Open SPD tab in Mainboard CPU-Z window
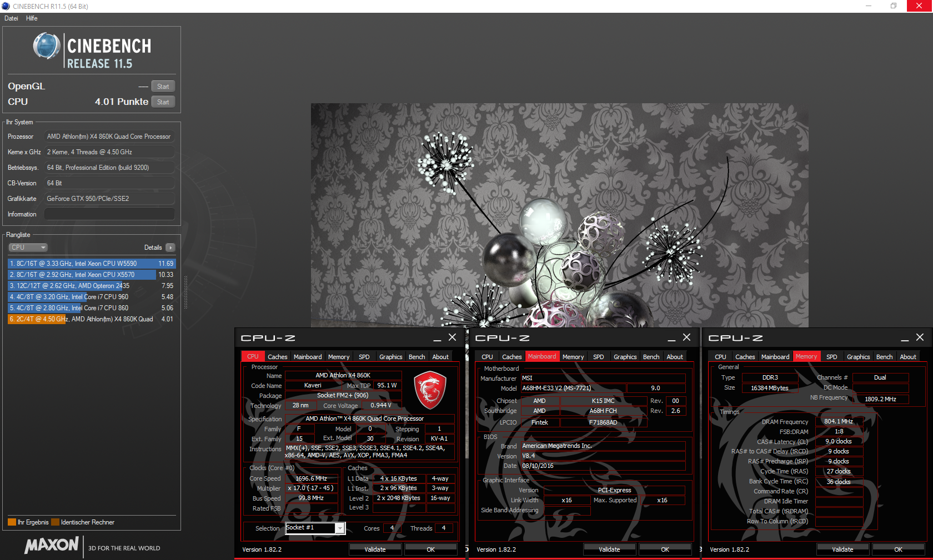This screenshot has height=560, width=933. (x=599, y=357)
